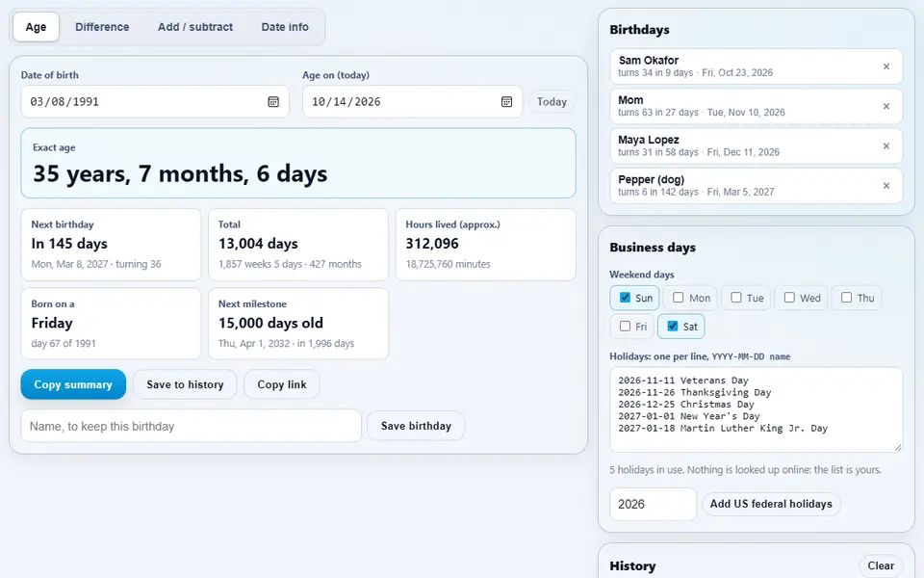Clear the History panel

coord(881,565)
